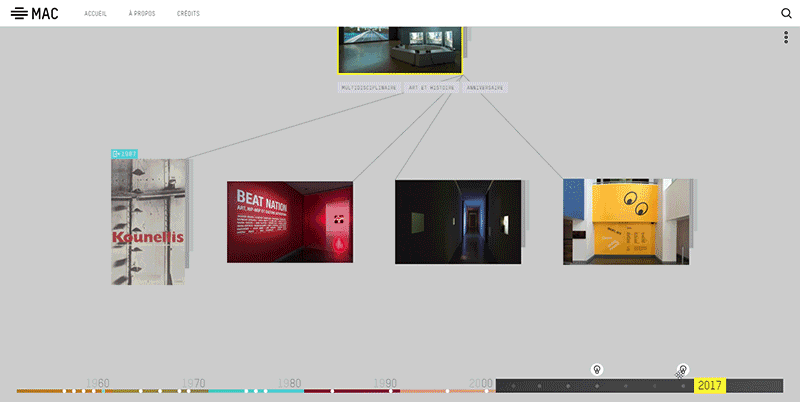The image size is (800, 402).
Task: Click the yellow 2017 timeline marker
Action: click(710, 386)
